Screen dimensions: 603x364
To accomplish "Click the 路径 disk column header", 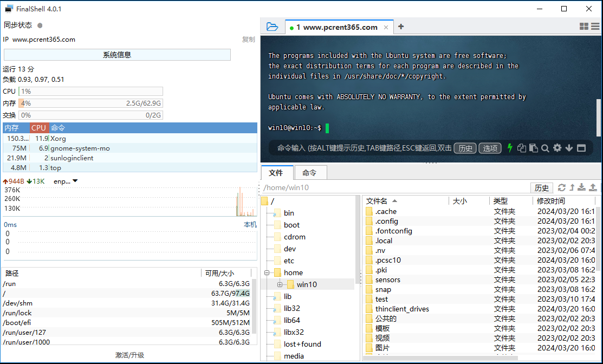I will [101, 274].
